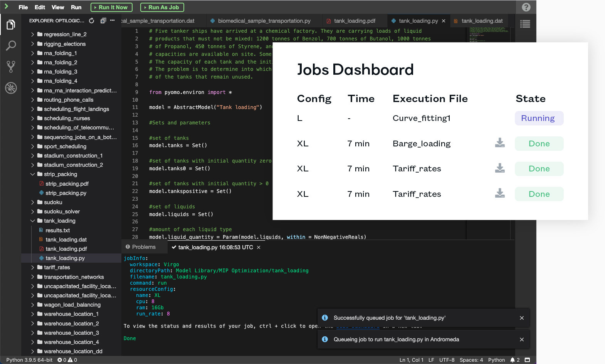
Task: Click the Done badge for Barge_loading
Action: (x=539, y=144)
